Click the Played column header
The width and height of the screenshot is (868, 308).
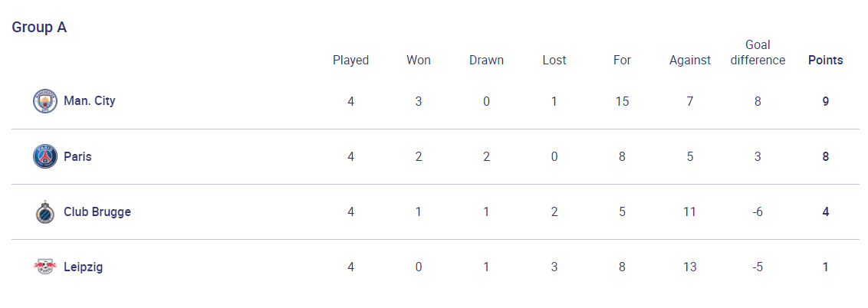point(351,61)
